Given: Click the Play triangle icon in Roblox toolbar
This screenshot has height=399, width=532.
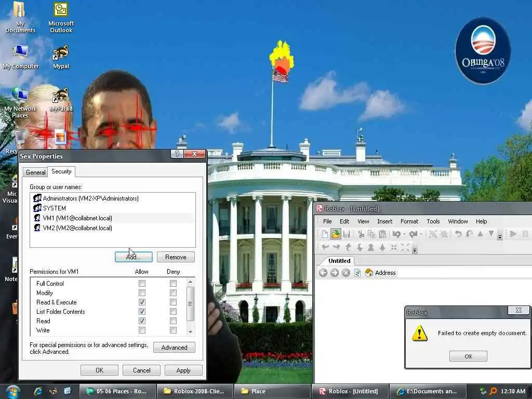Looking at the screenshot, I should point(513,234).
